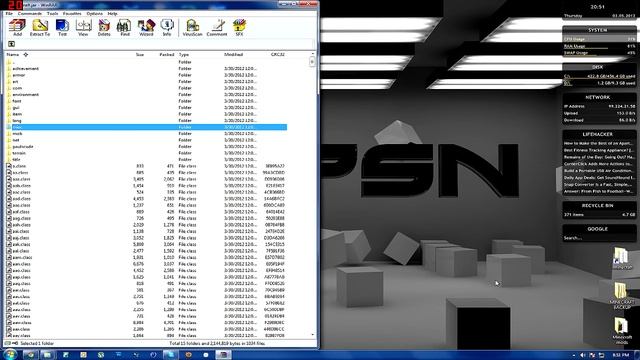Screen dimensions: 640x360
Task: Sort the list by the Modified column header
Action: click(233, 54)
